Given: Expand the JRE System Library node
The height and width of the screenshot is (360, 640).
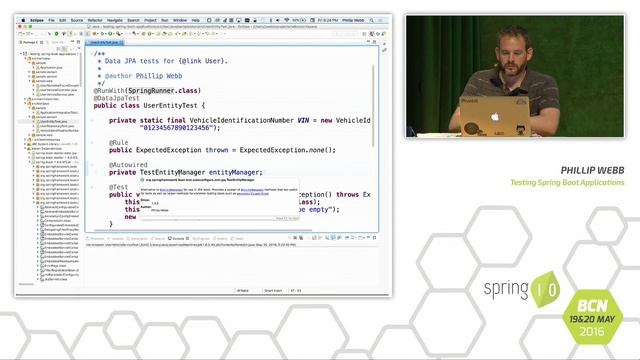Looking at the screenshot, I should point(25,144).
